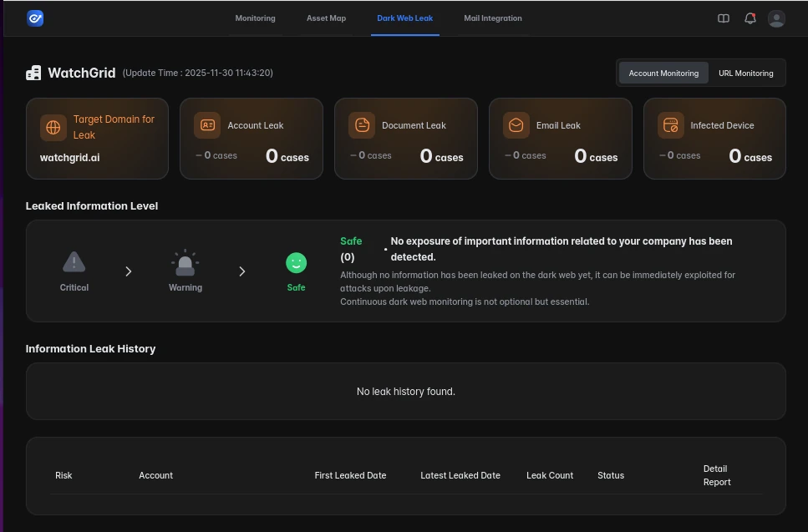Click the Account column header

[x=155, y=475]
